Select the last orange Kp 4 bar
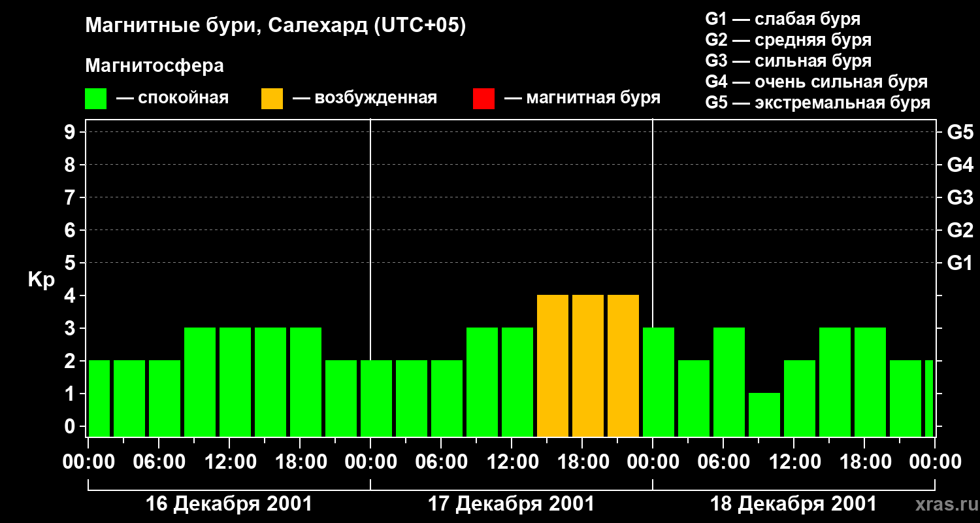Image resolution: width=980 pixels, height=523 pixels. pos(623,366)
